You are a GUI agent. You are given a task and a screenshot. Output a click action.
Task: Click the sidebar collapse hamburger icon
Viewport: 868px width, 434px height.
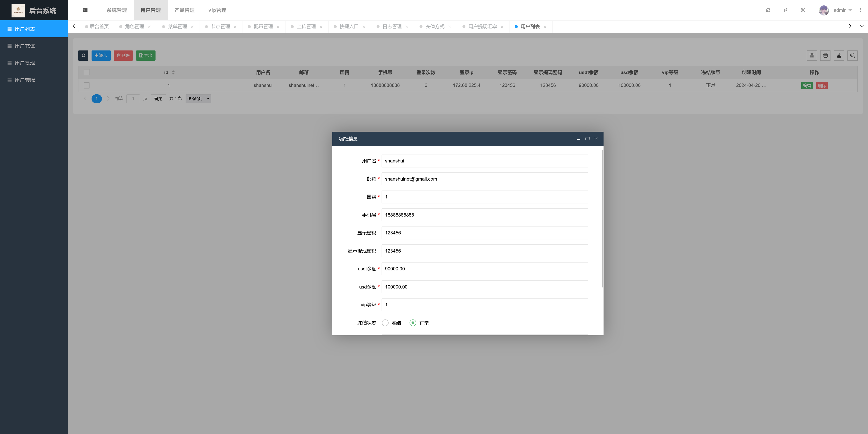[x=85, y=10]
